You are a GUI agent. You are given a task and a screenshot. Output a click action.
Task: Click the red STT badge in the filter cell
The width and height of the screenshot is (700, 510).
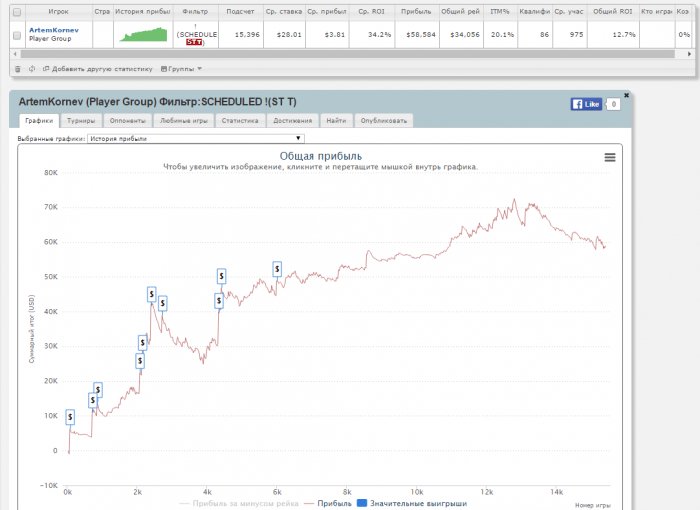(194, 42)
